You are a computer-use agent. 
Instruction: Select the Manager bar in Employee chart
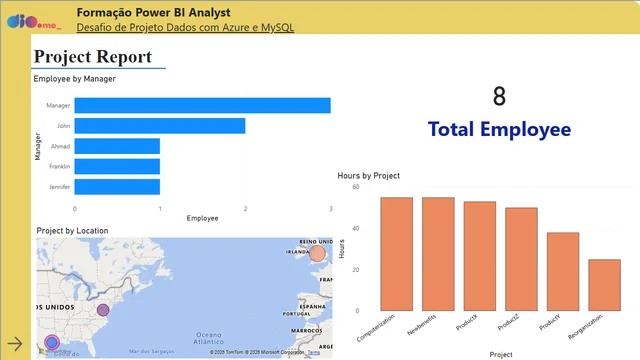202,105
